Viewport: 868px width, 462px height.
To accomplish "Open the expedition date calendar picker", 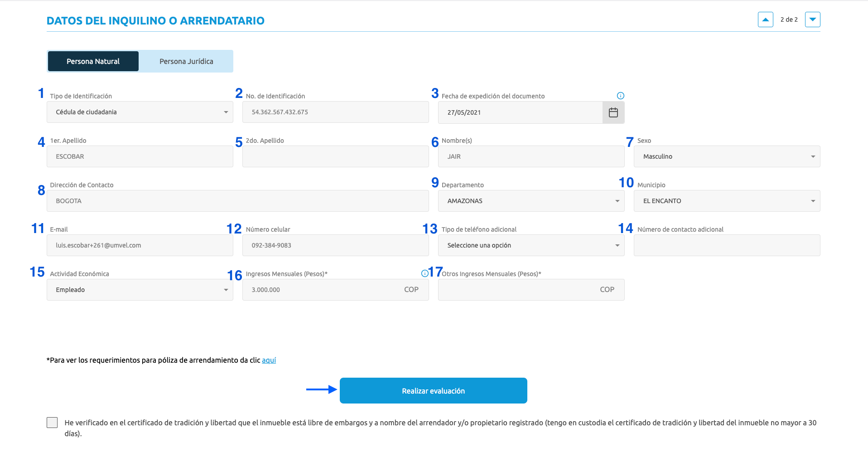I will pyautogui.click(x=613, y=112).
